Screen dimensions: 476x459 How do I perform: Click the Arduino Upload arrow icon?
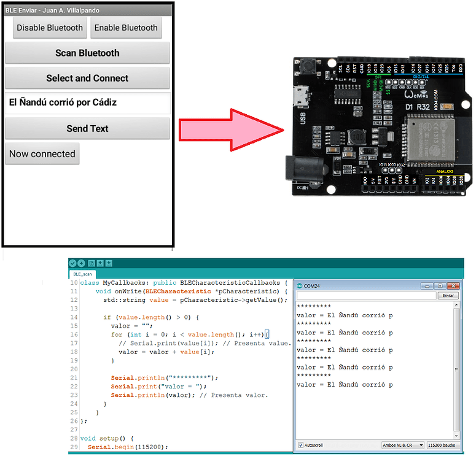click(x=81, y=263)
